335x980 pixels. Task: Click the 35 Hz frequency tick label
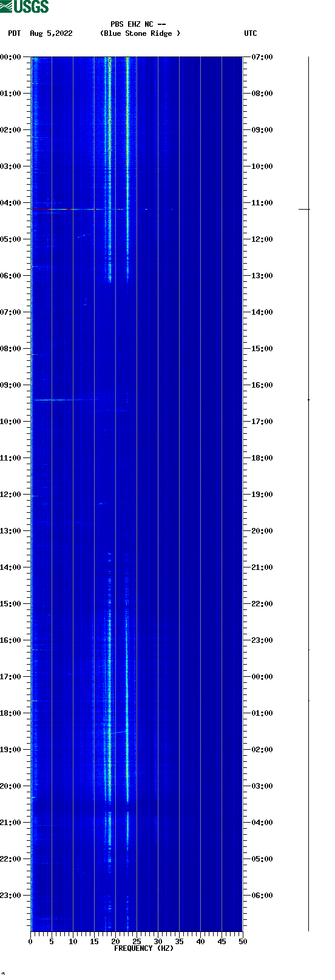pyautogui.click(x=179, y=942)
